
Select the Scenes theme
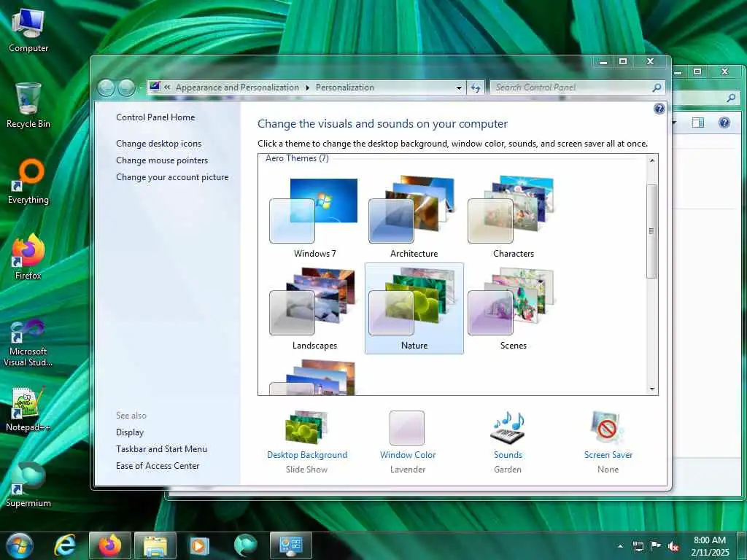point(513,308)
